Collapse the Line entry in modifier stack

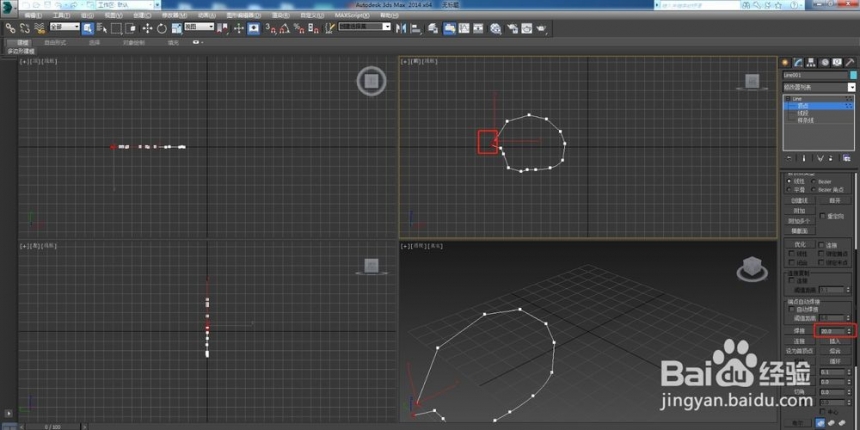click(x=787, y=99)
